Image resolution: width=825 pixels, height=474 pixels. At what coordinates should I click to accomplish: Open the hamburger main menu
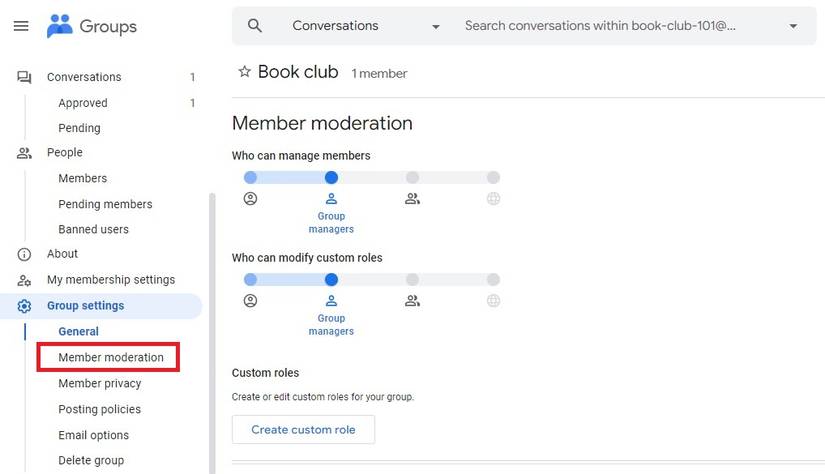[21, 26]
